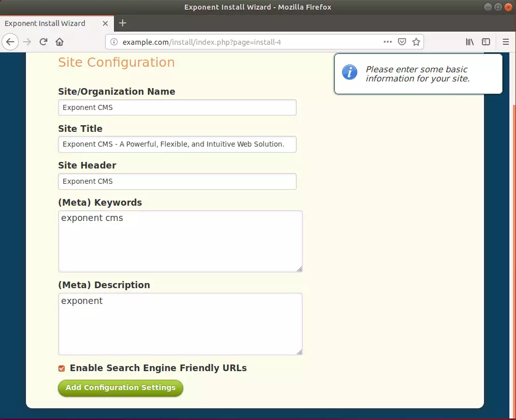Viewport: 516px width, 420px height.
Task: Edit the Site/Organization Name field
Action: 177,107
